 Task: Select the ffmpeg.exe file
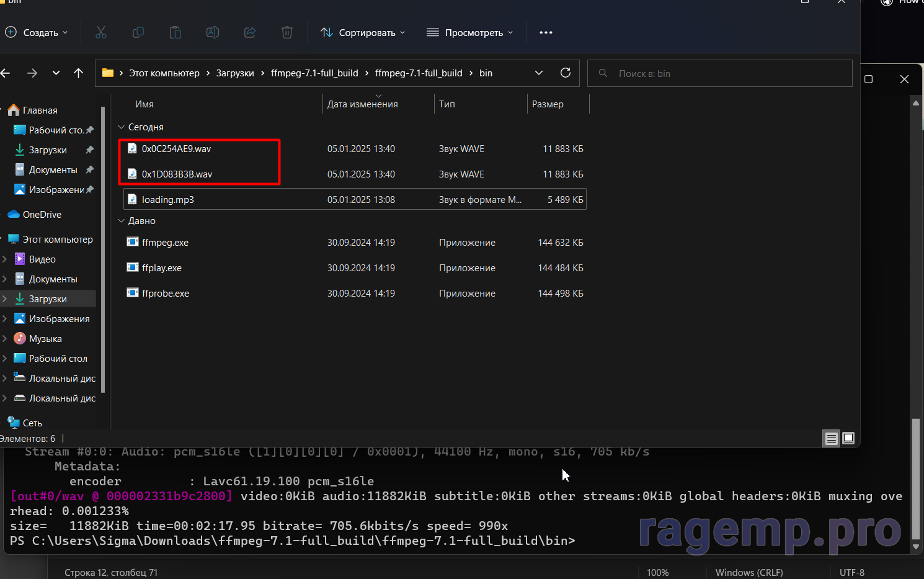pos(165,243)
